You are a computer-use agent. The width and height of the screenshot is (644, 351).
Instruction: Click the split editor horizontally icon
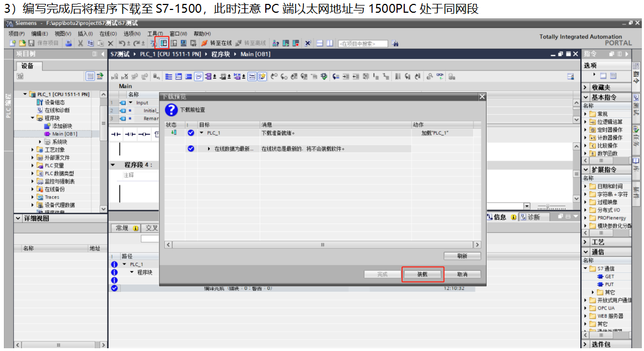click(x=320, y=43)
